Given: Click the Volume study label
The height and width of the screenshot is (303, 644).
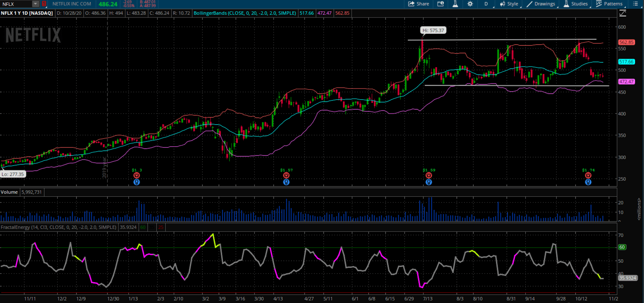Looking at the screenshot, I should click(x=9, y=192).
